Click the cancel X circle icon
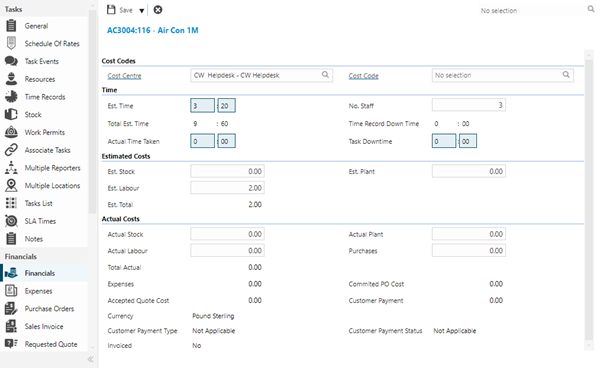The height and width of the screenshot is (368, 600). (x=158, y=10)
